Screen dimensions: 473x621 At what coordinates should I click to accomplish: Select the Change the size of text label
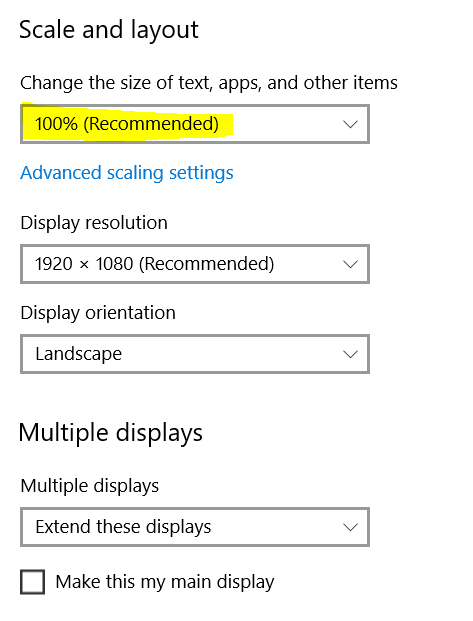[x=209, y=83]
